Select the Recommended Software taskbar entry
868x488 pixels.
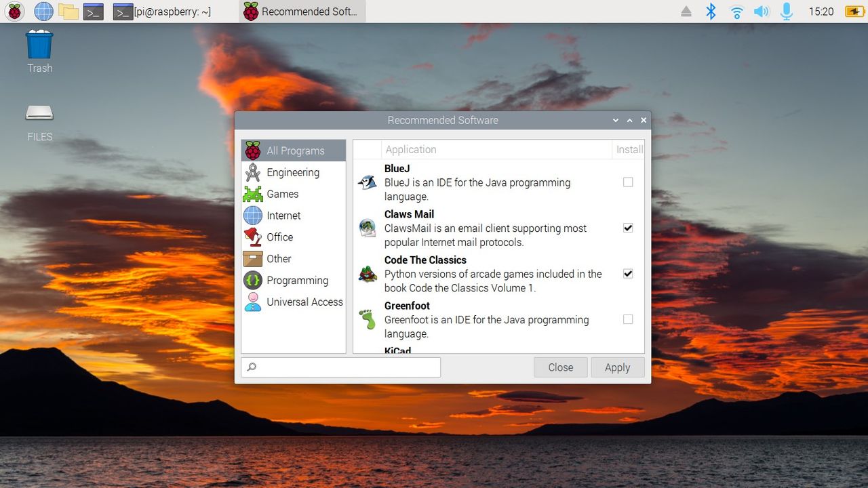[301, 12]
